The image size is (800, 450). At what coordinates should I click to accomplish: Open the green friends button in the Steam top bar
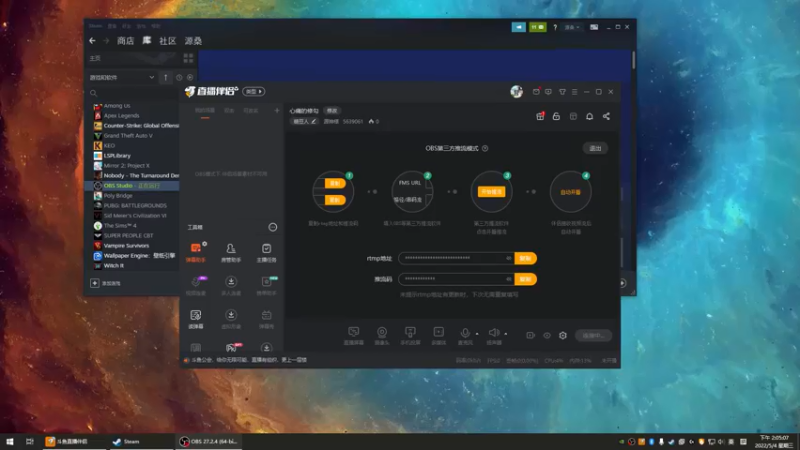point(537,27)
